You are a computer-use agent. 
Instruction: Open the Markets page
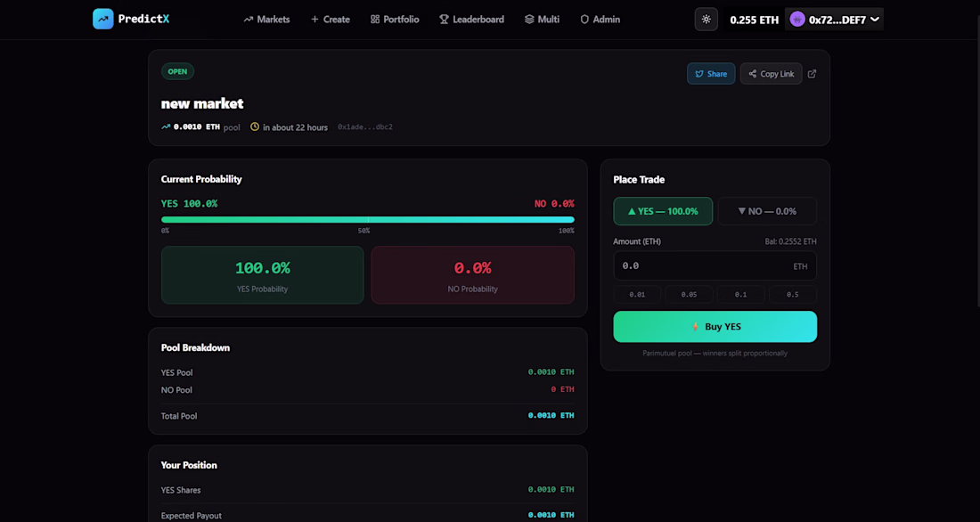click(267, 20)
